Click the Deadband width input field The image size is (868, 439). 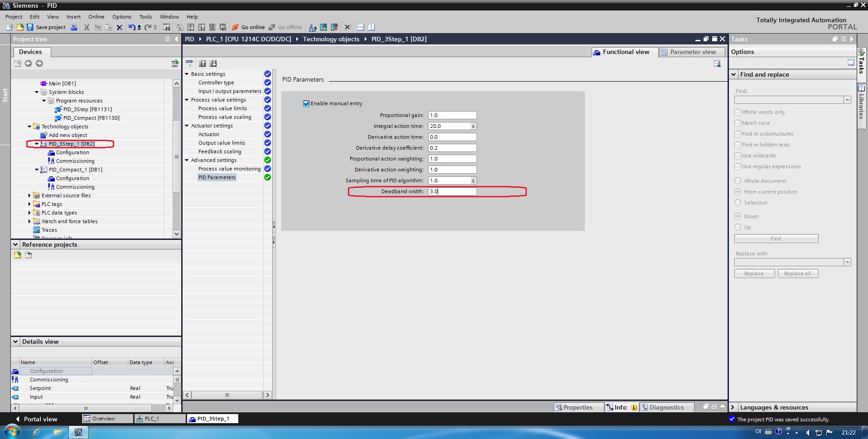coord(452,191)
